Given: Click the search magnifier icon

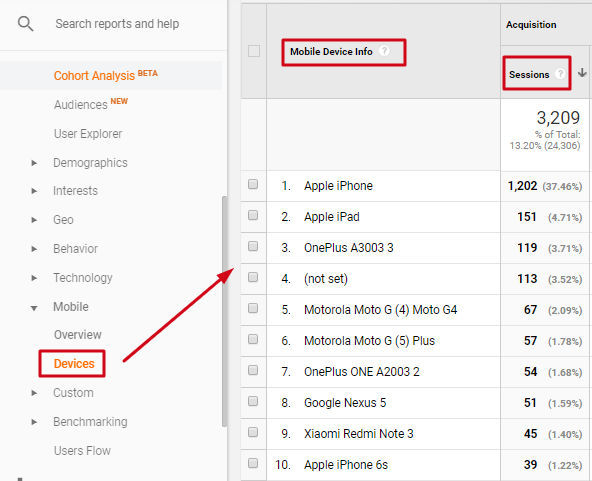Looking at the screenshot, I should tap(25, 24).
